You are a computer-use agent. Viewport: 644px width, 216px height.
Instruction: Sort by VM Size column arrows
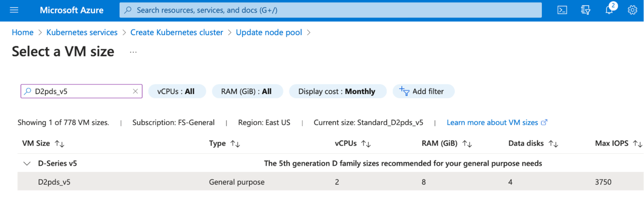pyautogui.click(x=59, y=144)
